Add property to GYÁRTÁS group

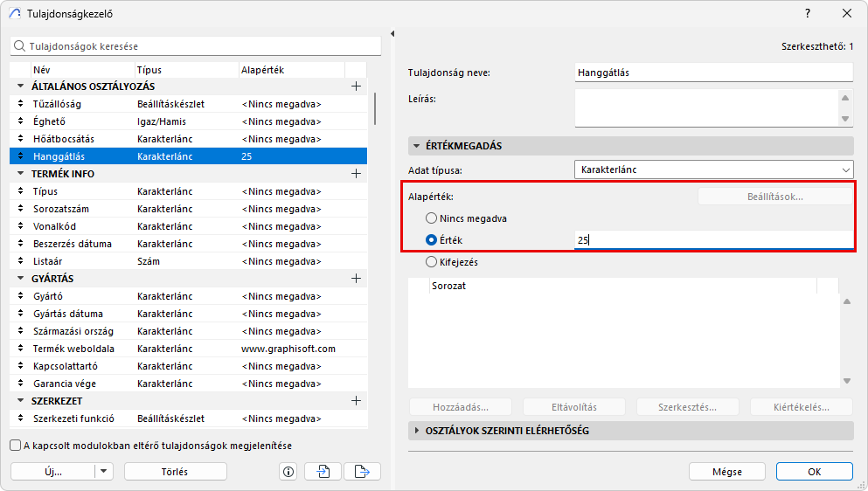(x=356, y=279)
